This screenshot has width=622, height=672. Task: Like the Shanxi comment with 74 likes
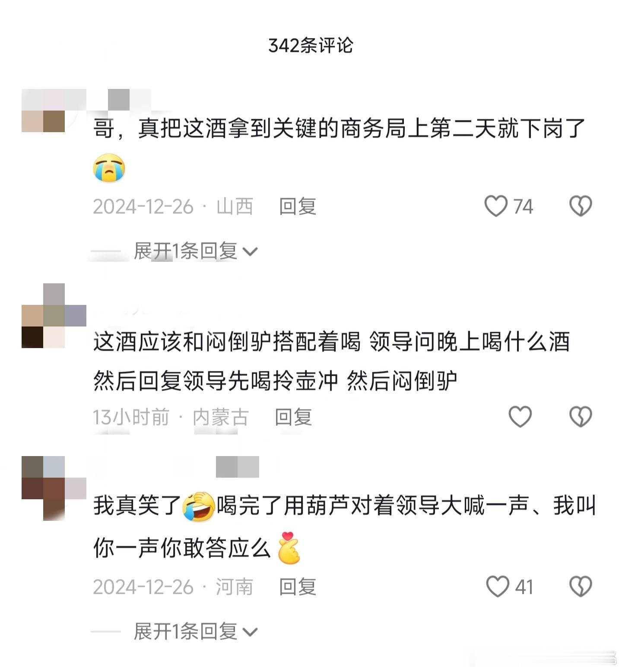pos(496,206)
